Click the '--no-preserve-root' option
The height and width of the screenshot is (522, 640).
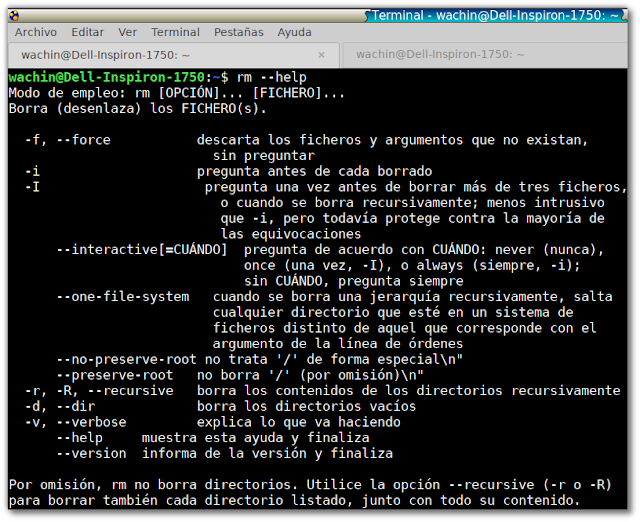[127, 359]
